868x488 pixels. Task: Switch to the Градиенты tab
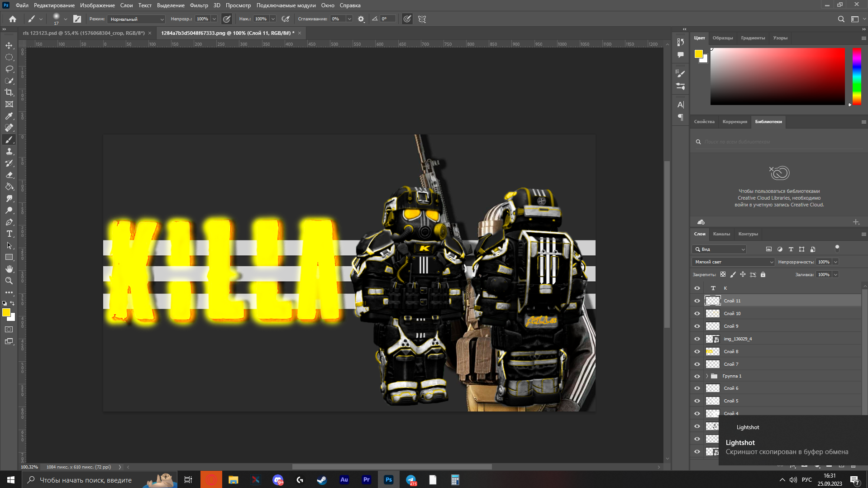tap(753, 38)
